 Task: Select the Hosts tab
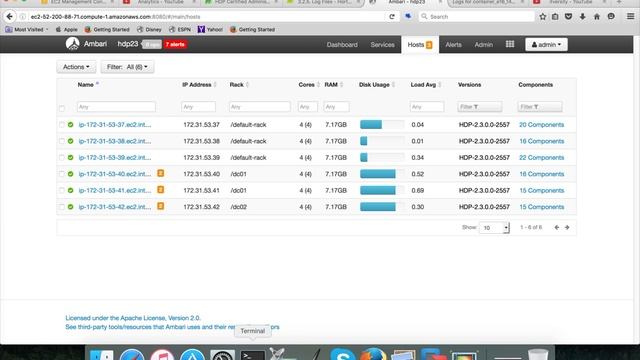tap(420, 44)
